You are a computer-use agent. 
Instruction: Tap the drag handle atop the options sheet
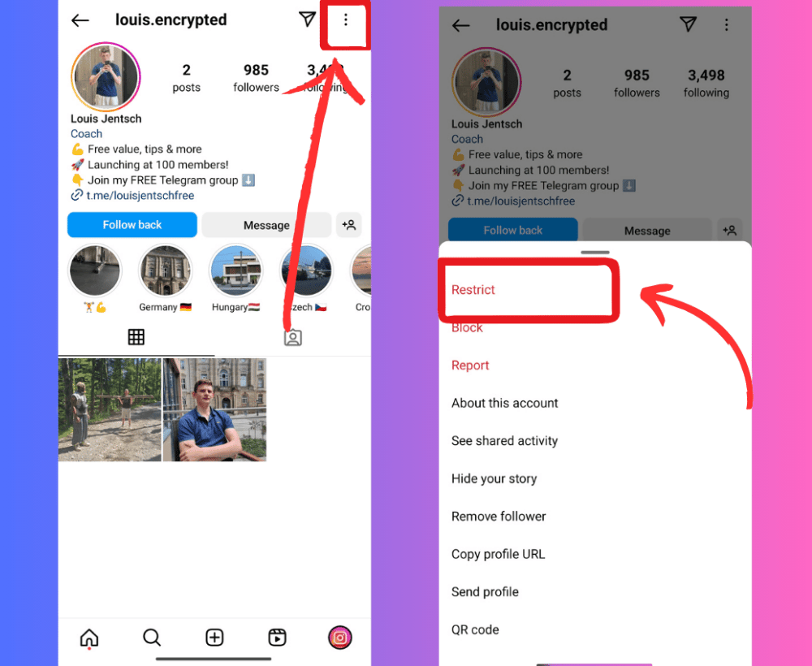click(x=595, y=253)
